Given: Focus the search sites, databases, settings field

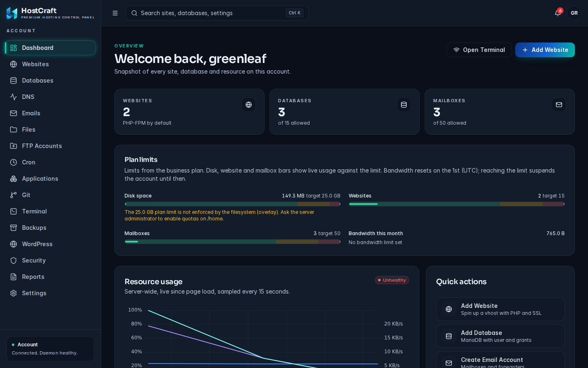Looking at the screenshot, I should pyautogui.click(x=217, y=13).
